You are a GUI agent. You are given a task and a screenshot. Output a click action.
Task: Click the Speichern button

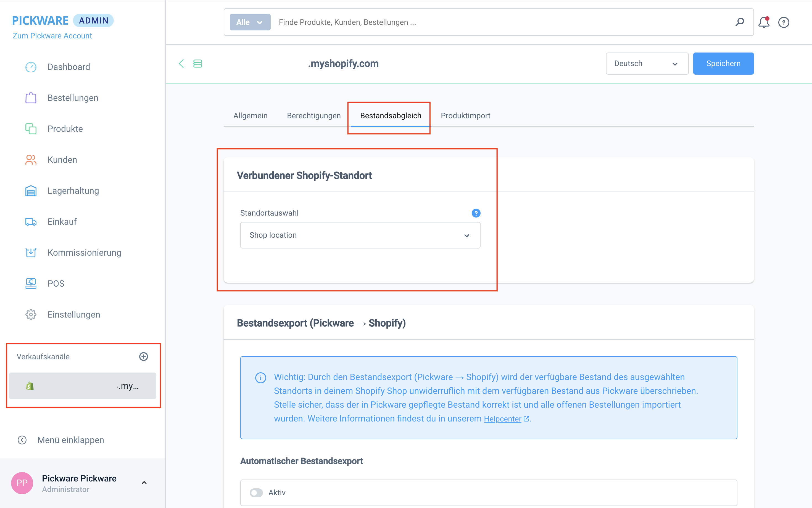[x=723, y=64]
